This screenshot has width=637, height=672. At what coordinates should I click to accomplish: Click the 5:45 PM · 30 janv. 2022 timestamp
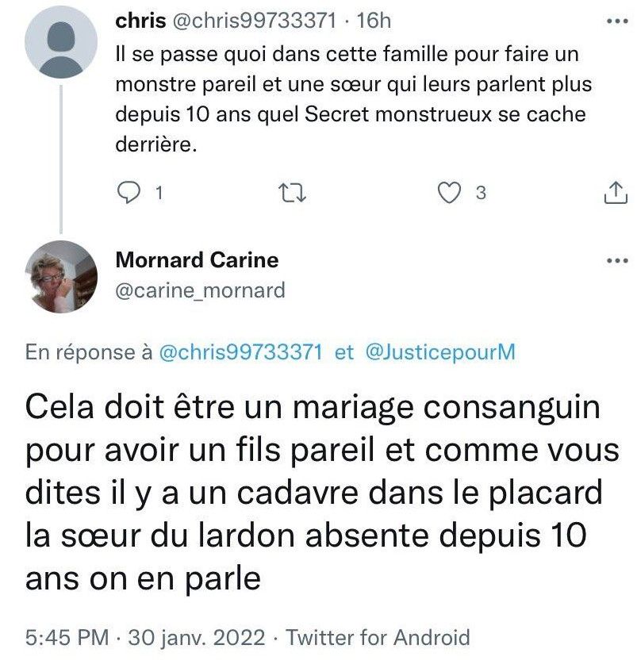[x=144, y=636]
